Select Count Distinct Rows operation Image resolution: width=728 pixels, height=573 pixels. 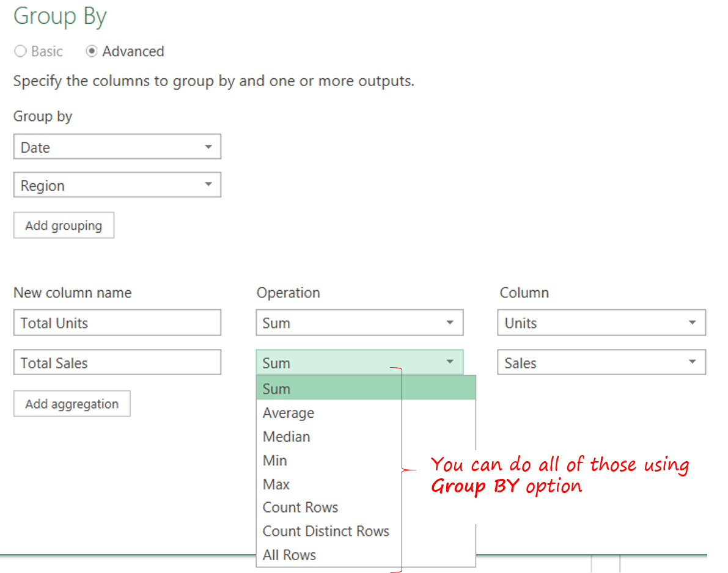[326, 531]
